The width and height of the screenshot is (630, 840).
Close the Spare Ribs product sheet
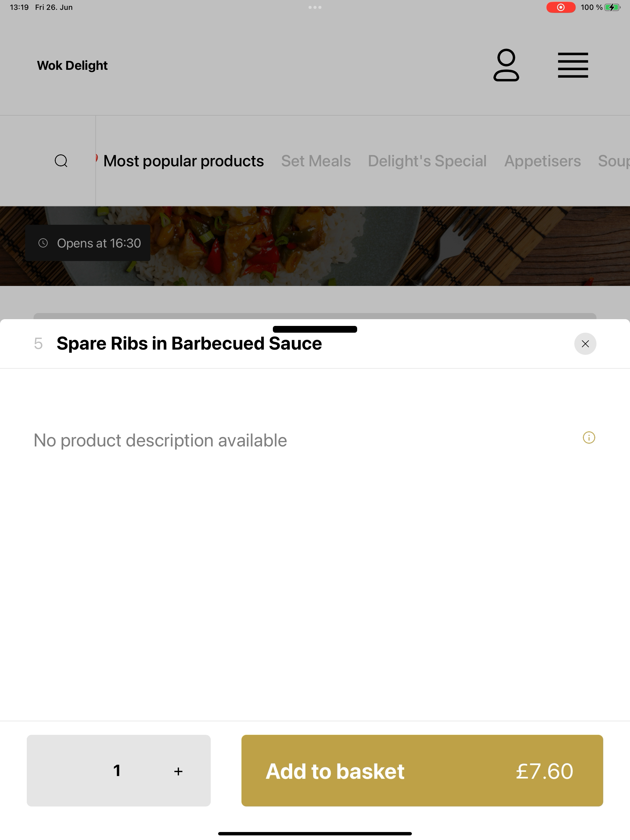pyautogui.click(x=585, y=344)
